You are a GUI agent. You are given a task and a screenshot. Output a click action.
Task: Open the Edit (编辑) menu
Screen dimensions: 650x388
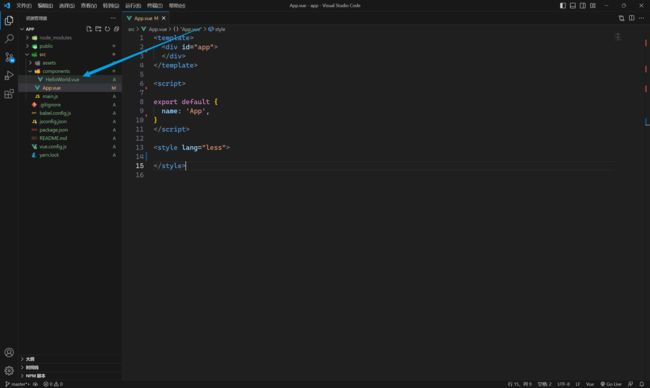click(45, 5)
